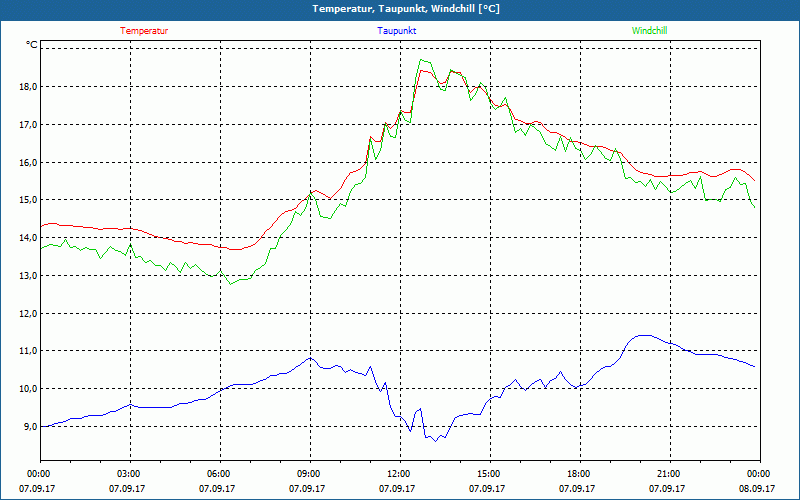
Task: Click the 12:00 time axis label
Action: (x=399, y=474)
